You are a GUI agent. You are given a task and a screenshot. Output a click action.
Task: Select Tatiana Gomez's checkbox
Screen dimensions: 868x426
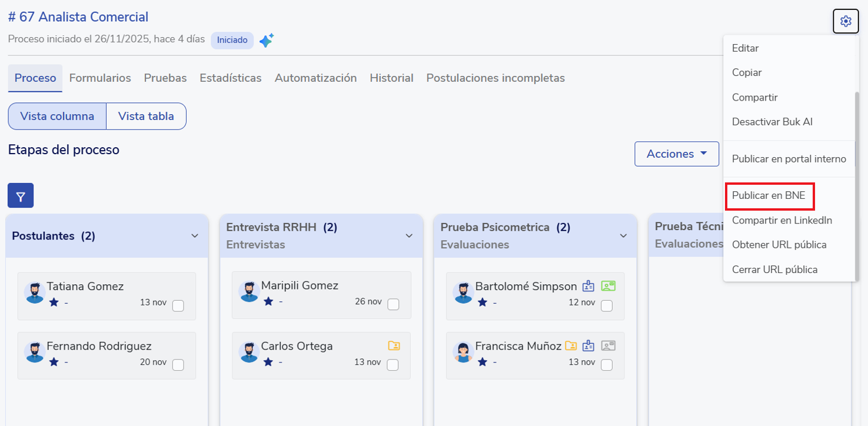point(178,305)
